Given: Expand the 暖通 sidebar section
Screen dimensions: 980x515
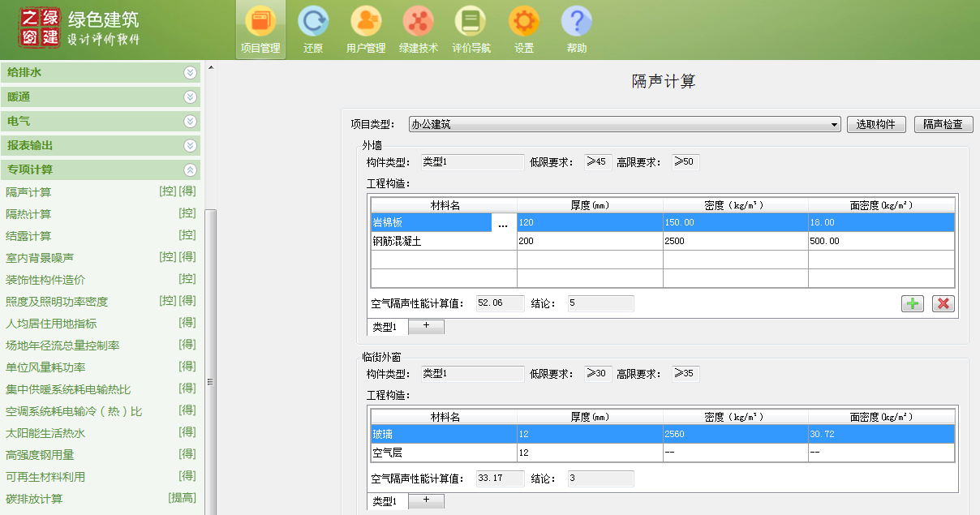Looking at the screenshot, I should point(190,97).
